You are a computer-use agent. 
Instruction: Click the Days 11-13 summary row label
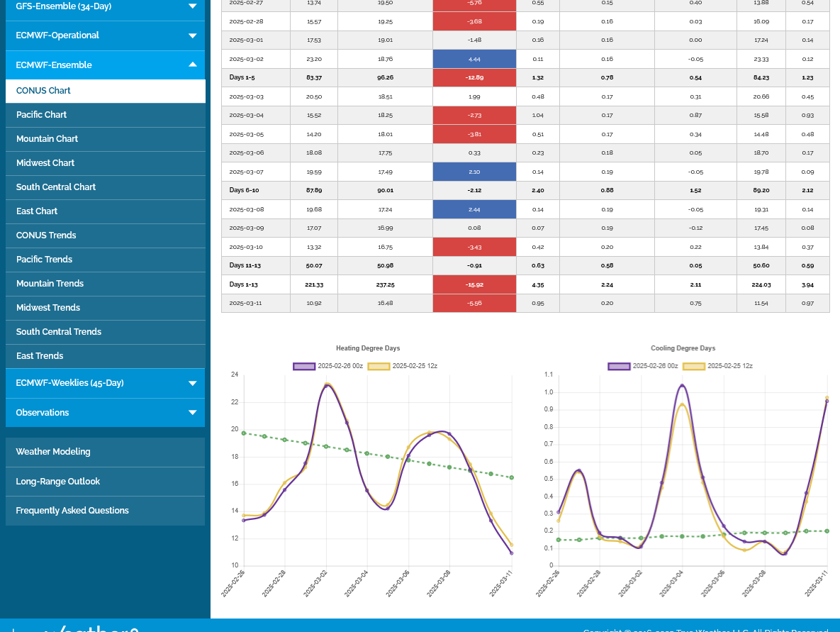pyautogui.click(x=245, y=265)
